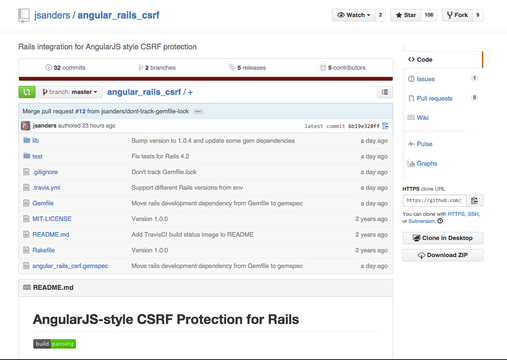Open the angular_rails_csrf.gemspec file

click(70, 266)
